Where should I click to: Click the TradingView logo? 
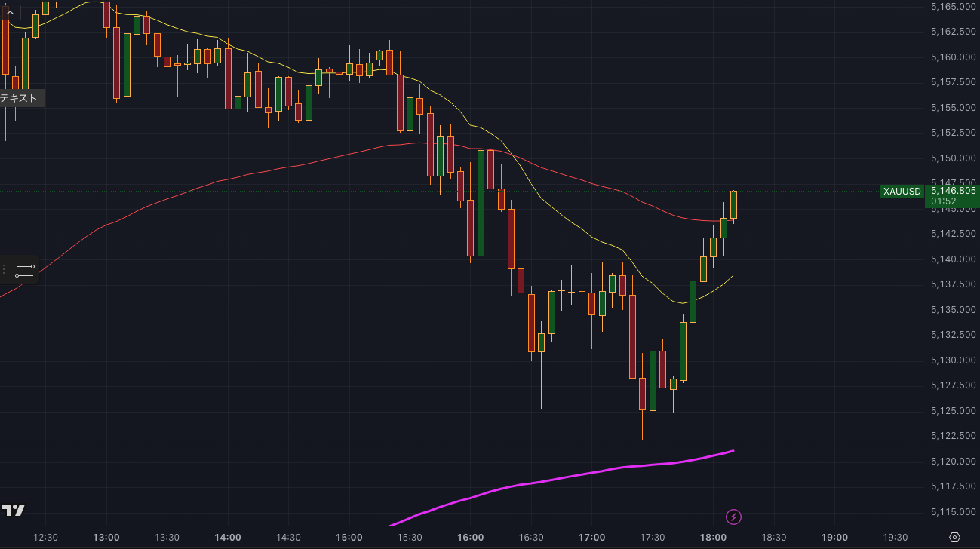[14, 511]
